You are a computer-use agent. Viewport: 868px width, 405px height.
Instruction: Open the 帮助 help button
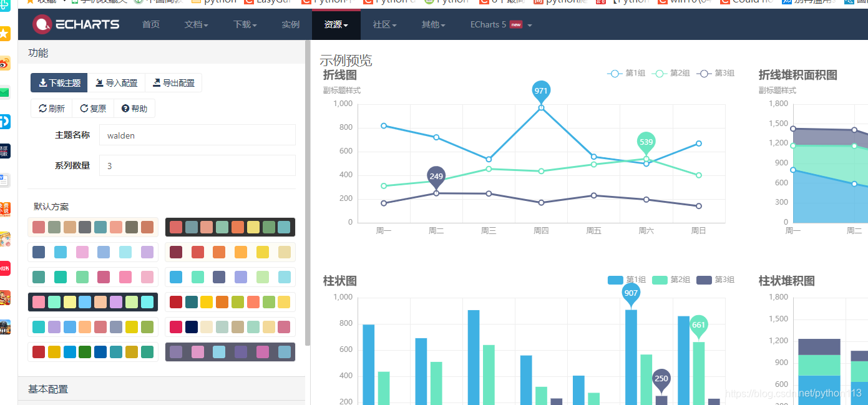pos(135,109)
